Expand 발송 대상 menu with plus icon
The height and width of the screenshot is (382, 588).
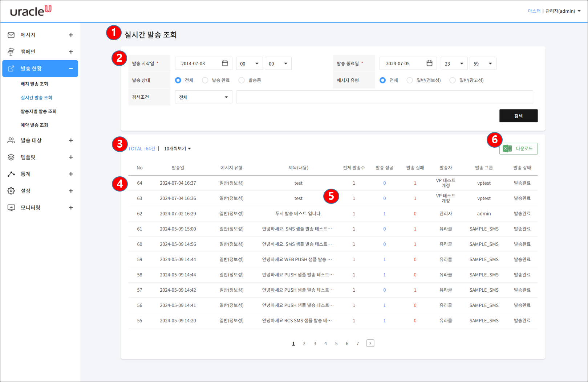pyautogui.click(x=71, y=140)
